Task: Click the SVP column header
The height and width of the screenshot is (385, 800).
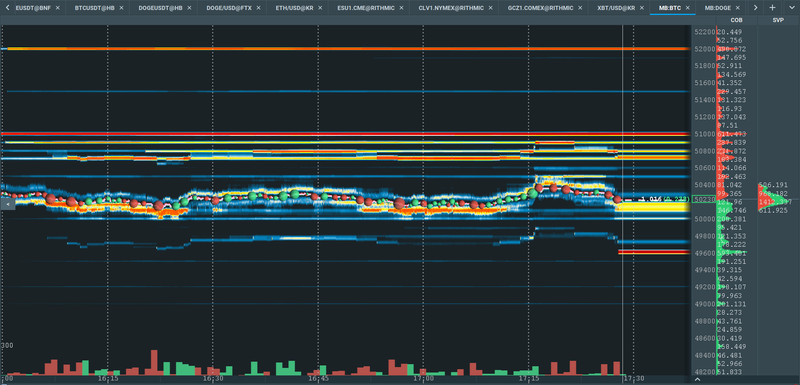Action: (x=778, y=20)
